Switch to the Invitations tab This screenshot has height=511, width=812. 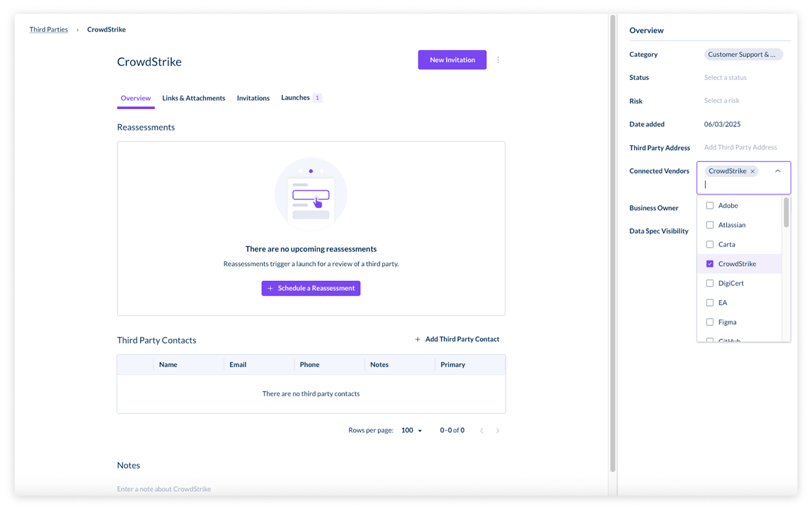(253, 98)
